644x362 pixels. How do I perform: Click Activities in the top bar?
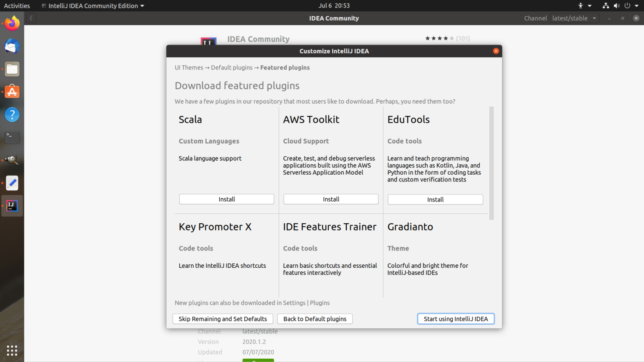[x=17, y=5]
